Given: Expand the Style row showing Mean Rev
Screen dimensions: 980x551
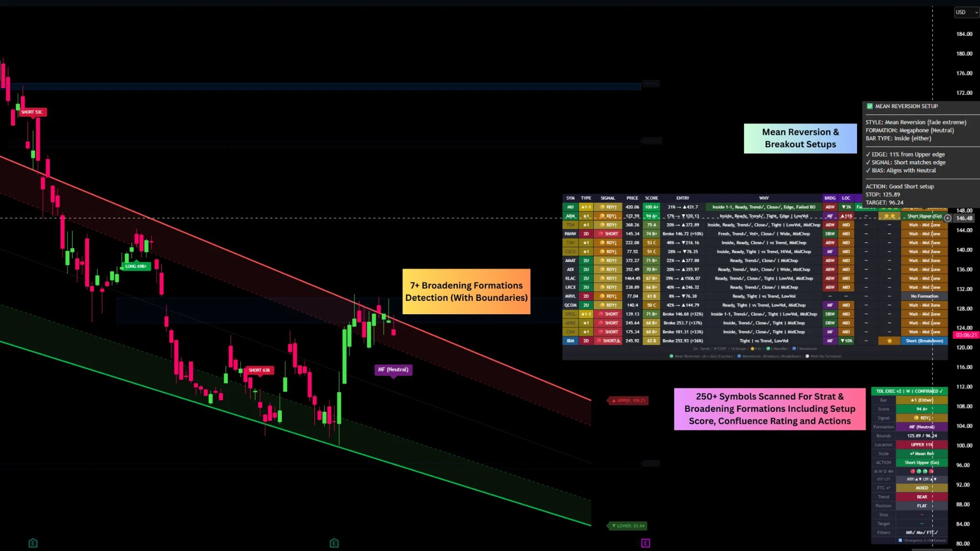Looking at the screenshot, I should [922, 453].
